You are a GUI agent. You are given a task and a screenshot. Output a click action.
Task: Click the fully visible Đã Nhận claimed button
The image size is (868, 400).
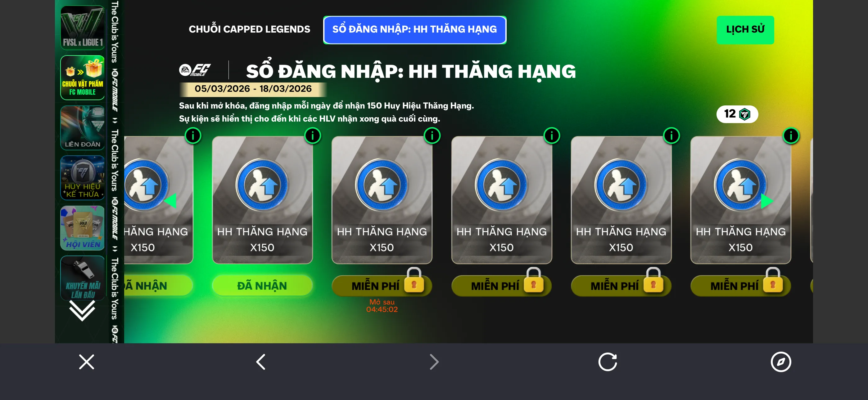click(x=262, y=286)
